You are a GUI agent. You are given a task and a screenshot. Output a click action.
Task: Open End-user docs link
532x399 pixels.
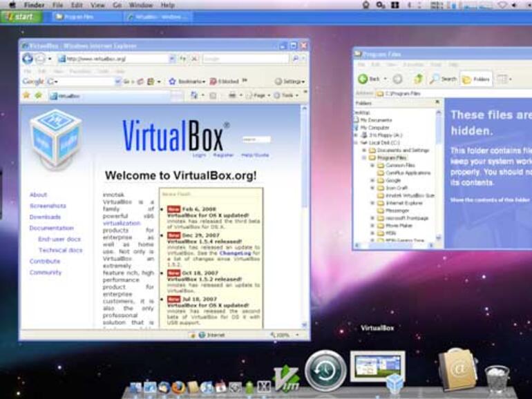(x=59, y=240)
